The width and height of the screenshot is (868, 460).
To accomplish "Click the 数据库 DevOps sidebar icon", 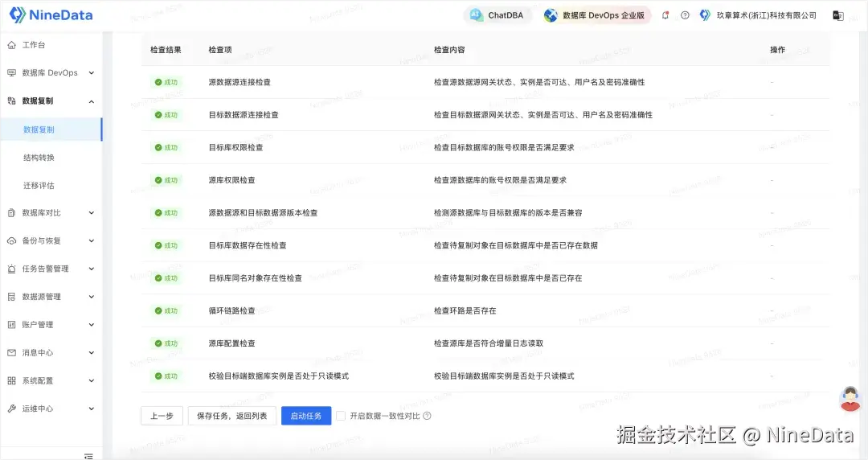I will [x=11, y=72].
